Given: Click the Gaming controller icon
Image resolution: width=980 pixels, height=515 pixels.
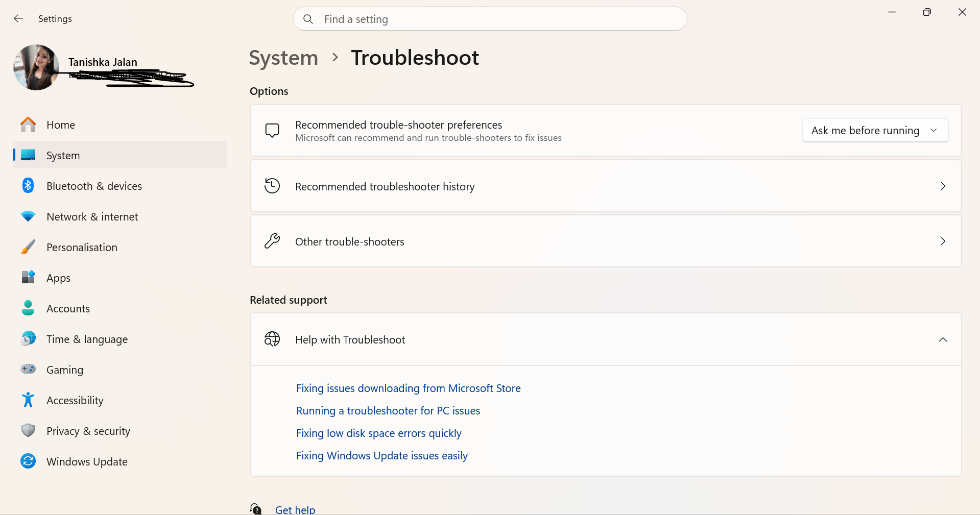Looking at the screenshot, I should (28, 369).
